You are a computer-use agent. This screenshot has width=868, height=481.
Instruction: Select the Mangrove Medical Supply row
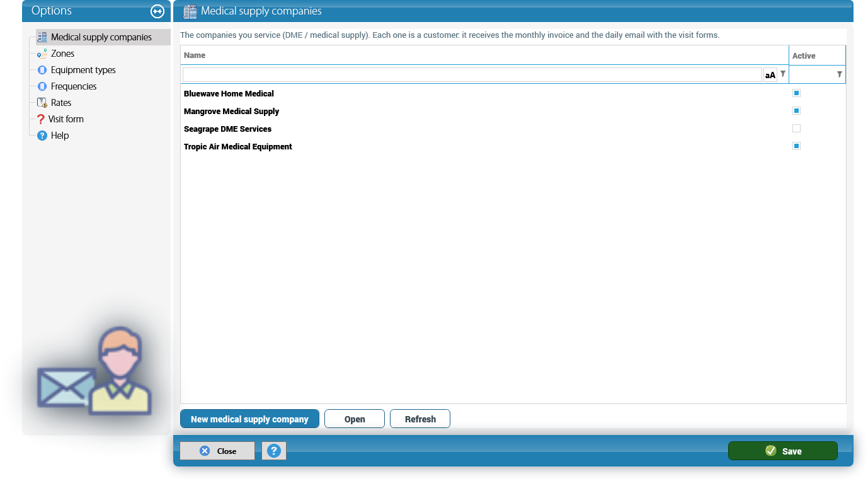513,111
